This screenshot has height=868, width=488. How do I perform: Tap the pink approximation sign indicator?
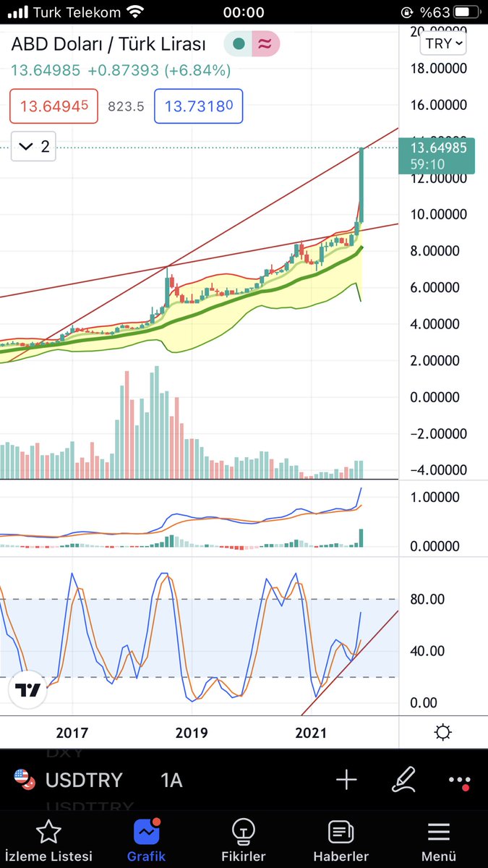point(265,44)
